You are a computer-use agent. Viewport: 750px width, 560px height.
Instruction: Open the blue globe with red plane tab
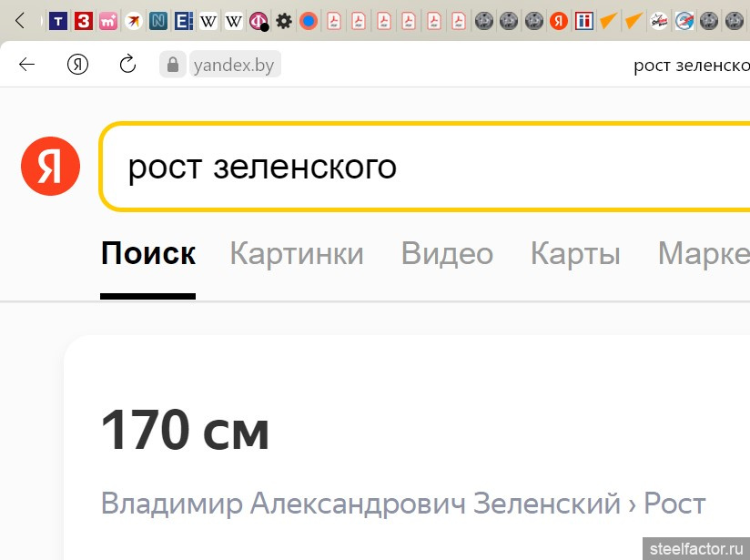pyautogui.click(x=684, y=21)
